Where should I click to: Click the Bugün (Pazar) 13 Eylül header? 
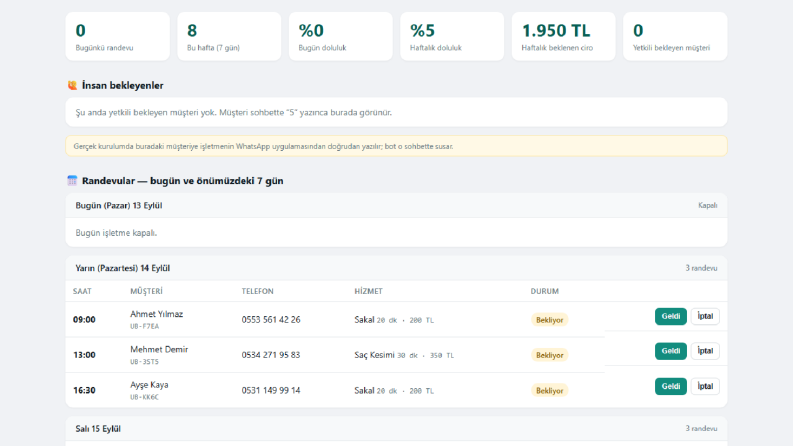point(119,205)
